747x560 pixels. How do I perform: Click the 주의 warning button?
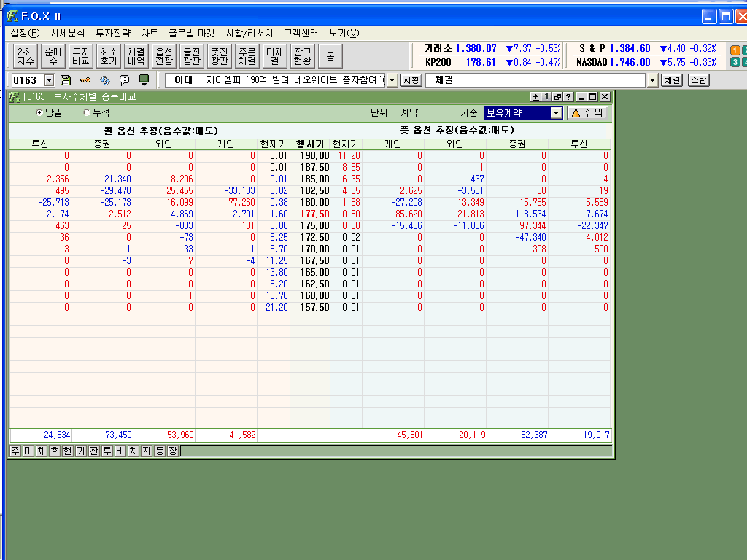pyautogui.click(x=587, y=113)
